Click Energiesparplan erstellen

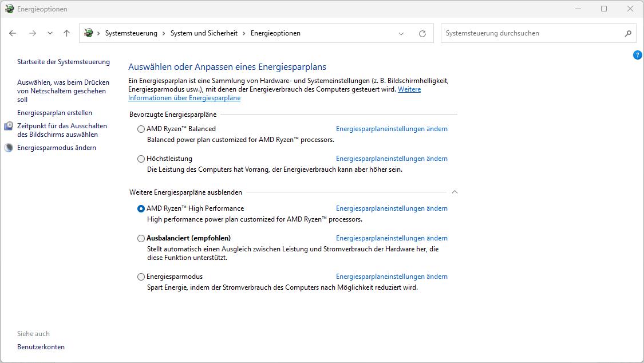(x=54, y=113)
